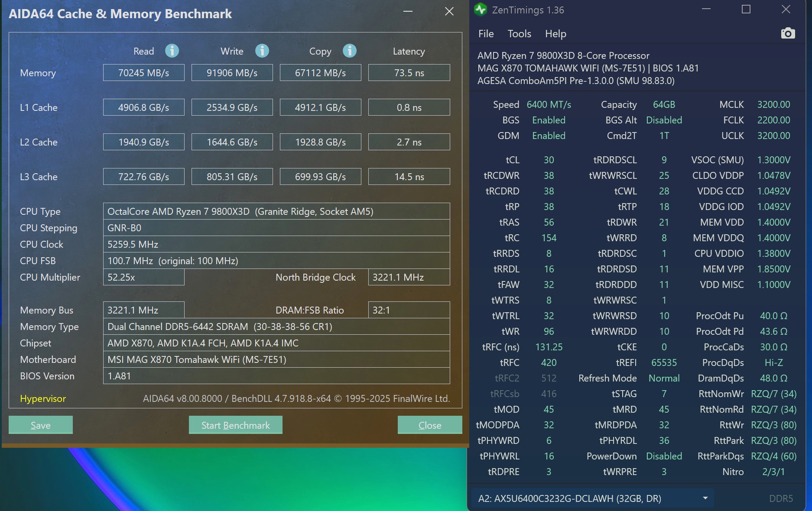Click the tRAS value 56
812x511 pixels.
click(x=549, y=222)
